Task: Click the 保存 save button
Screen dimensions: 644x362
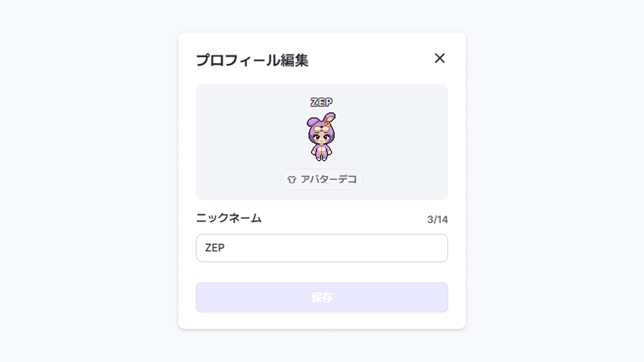Action: [322, 297]
